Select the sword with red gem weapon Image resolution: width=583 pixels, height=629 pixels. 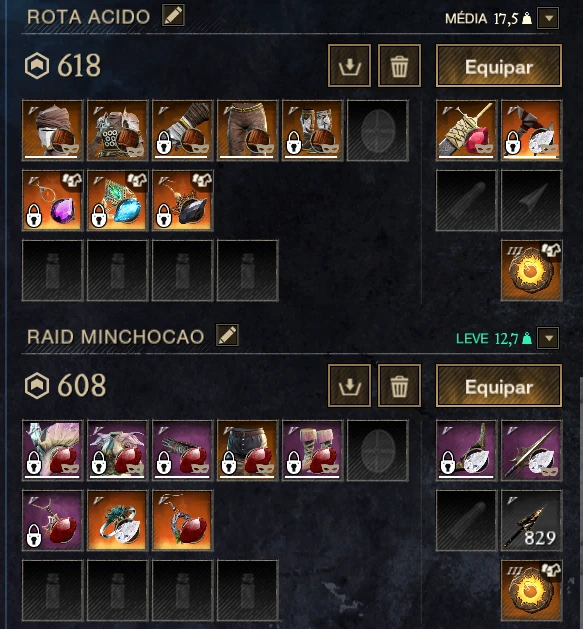point(466,130)
